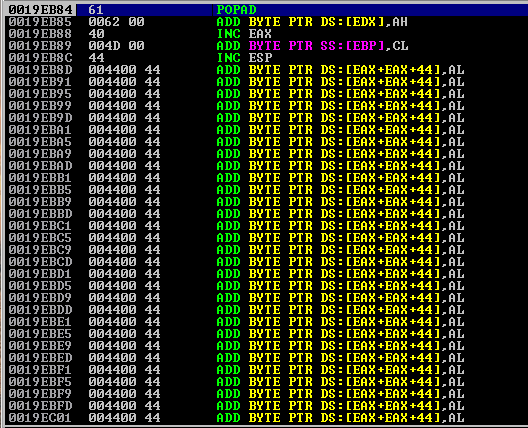Select row at address 0019EBF9

(266, 394)
